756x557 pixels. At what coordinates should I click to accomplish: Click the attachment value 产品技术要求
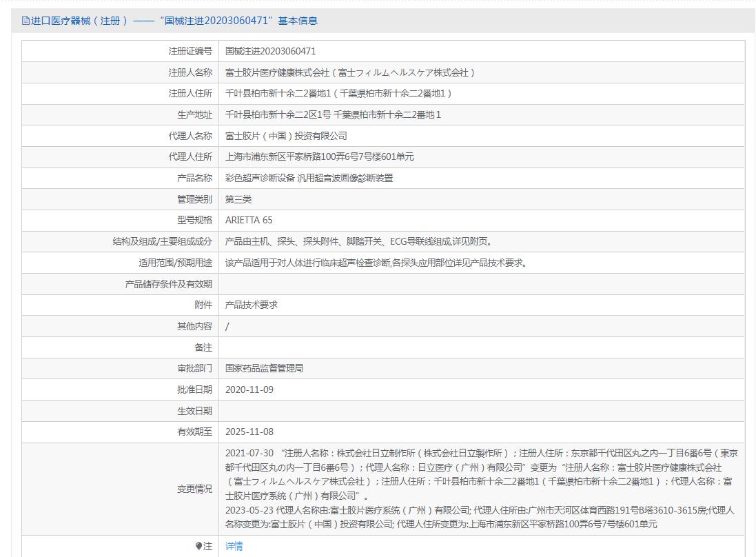pos(252,305)
